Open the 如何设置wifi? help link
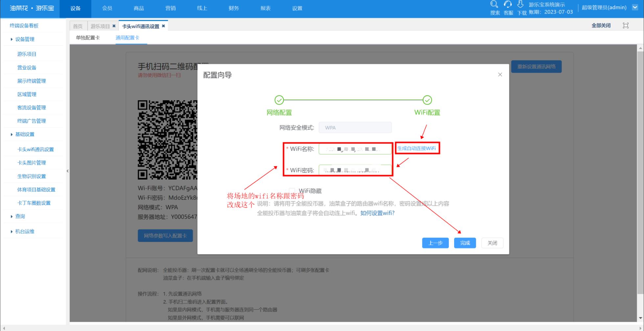This screenshot has height=331, width=644. coord(377,213)
